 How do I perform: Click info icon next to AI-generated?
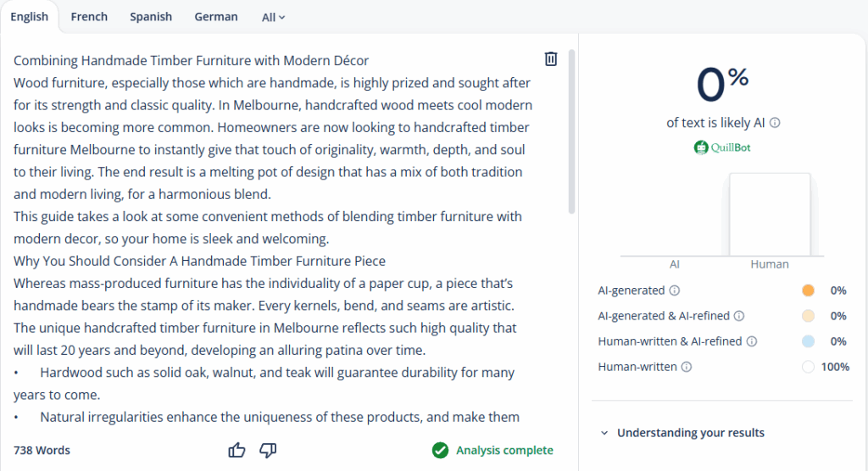coord(675,291)
